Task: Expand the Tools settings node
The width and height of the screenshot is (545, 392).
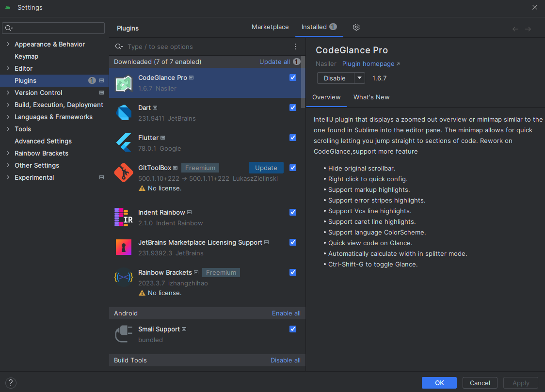Action: 8,129
